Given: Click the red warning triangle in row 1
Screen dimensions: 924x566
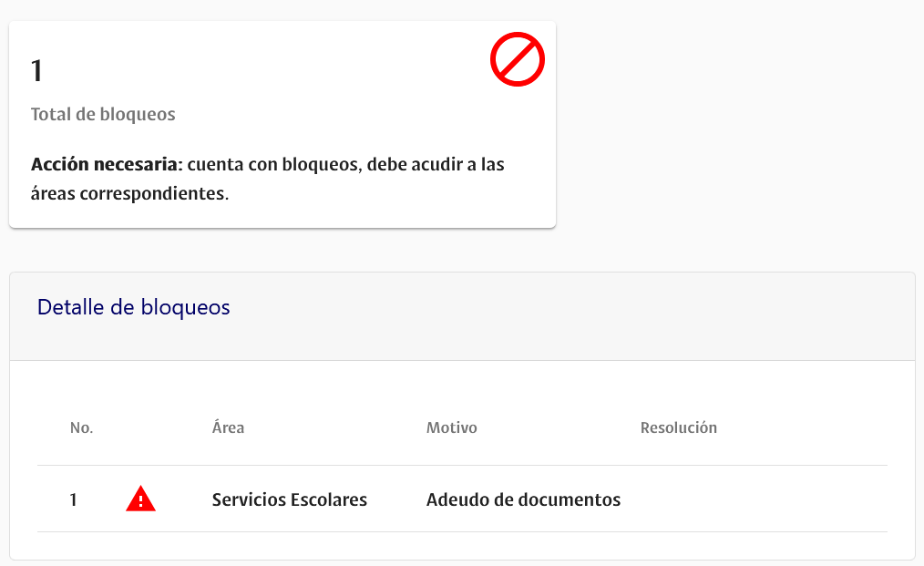Looking at the screenshot, I should pyautogui.click(x=140, y=499).
